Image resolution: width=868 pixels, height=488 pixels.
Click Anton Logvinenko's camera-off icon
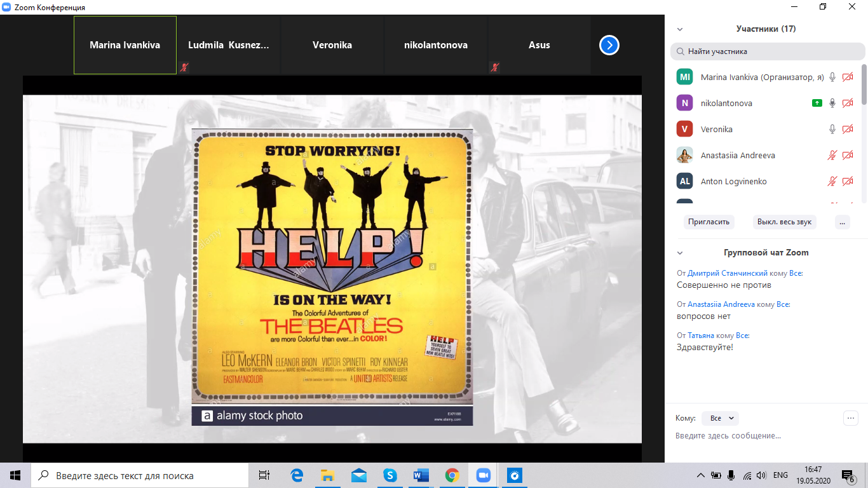[x=848, y=181]
